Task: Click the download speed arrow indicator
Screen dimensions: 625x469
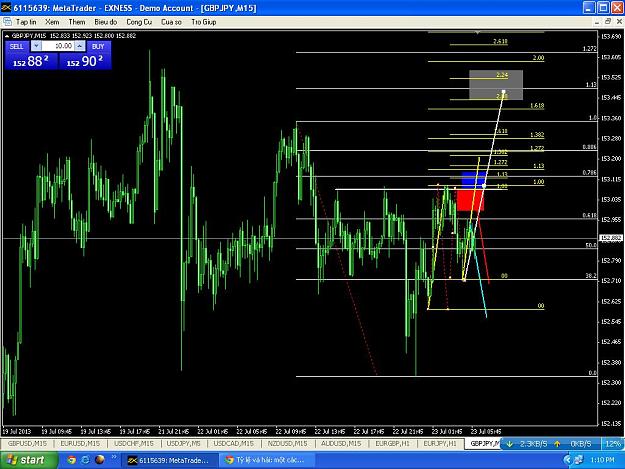Action: 510,443
